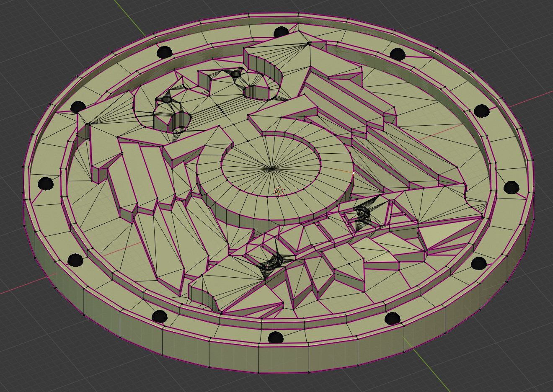Image resolution: width=553 pixels, height=392 pixels.
Task: Select the center vertex of the radial fan
Action: pos(271,168)
